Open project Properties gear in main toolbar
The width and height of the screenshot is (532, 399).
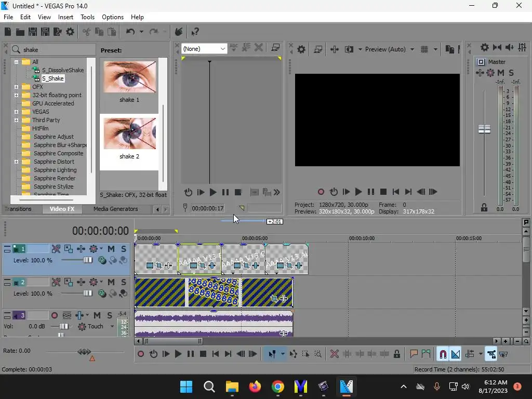[x=70, y=32]
